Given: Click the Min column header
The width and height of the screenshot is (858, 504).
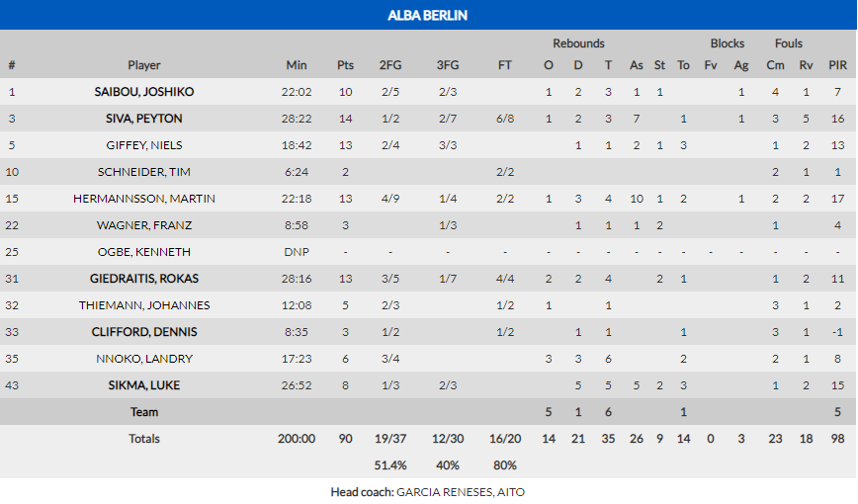Looking at the screenshot, I should coord(297,65).
